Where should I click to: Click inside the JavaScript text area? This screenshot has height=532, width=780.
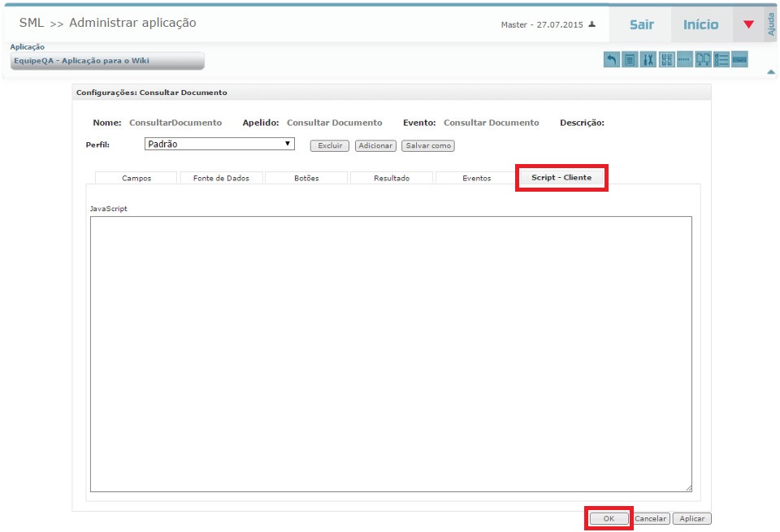(x=390, y=353)
